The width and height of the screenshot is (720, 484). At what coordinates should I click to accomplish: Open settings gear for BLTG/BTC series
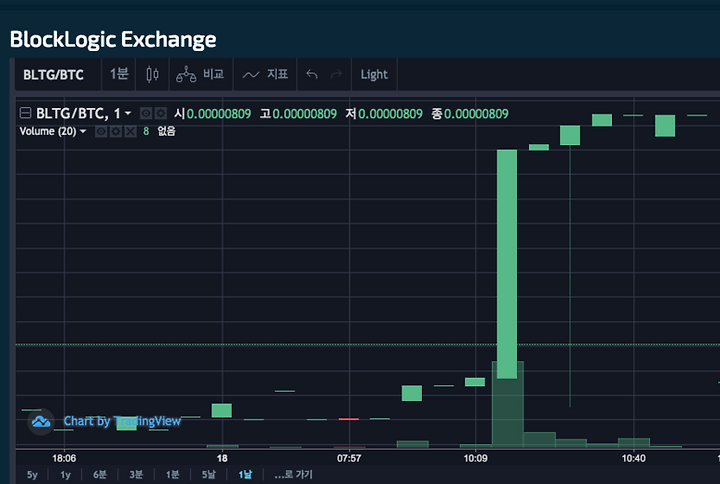click(x=161, y=113)
